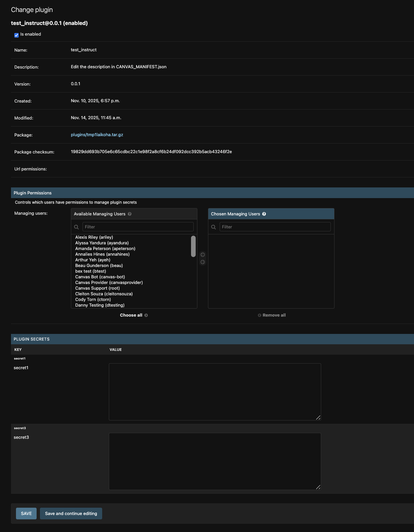This screenshot has height=532, width=414.
Task: Click the secret3 textarea resize handle
Action: pyautogui.click(x=318, y=487)
